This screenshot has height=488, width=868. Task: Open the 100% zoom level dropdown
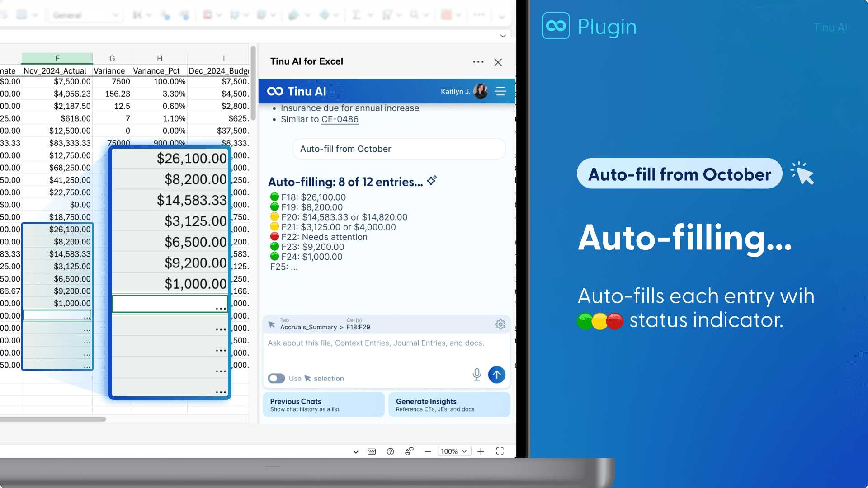click(x=454, y=451)
